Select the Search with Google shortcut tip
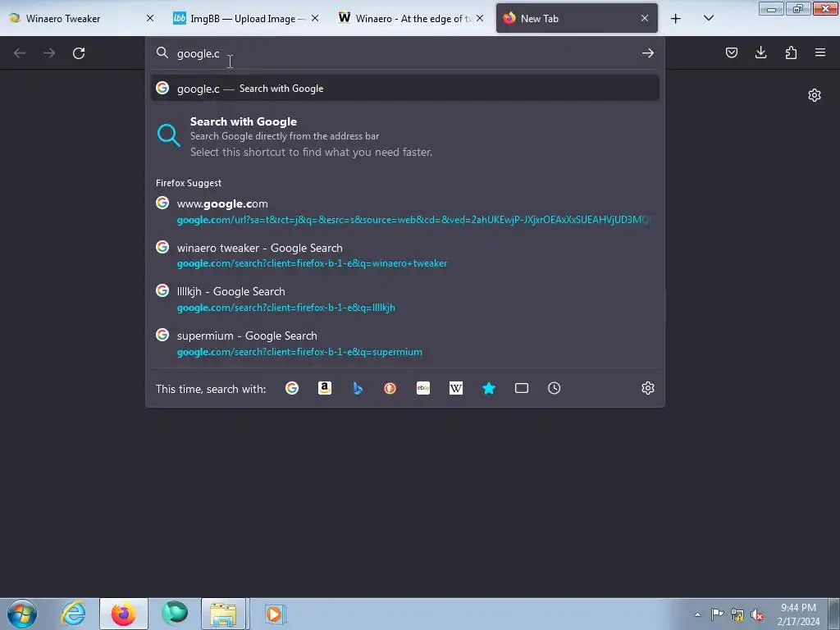Screen dimensions: 840x630 tap(405, 137)
